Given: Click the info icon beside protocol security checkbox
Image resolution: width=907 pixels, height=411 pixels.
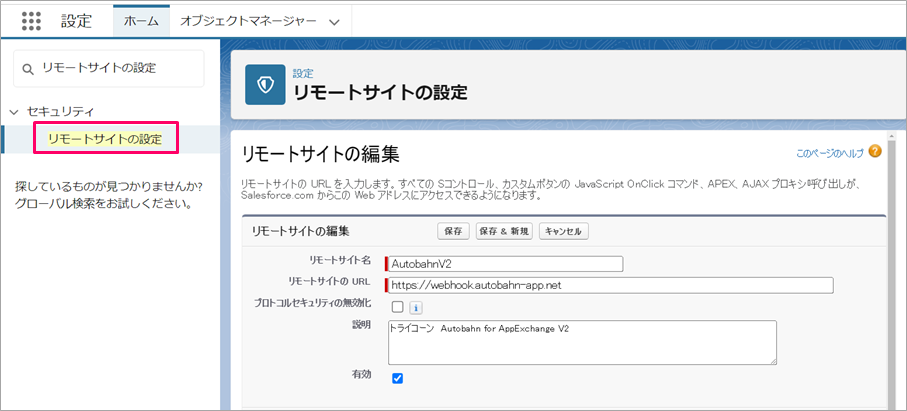Looking at the screenshot, I should click(416, 306).
